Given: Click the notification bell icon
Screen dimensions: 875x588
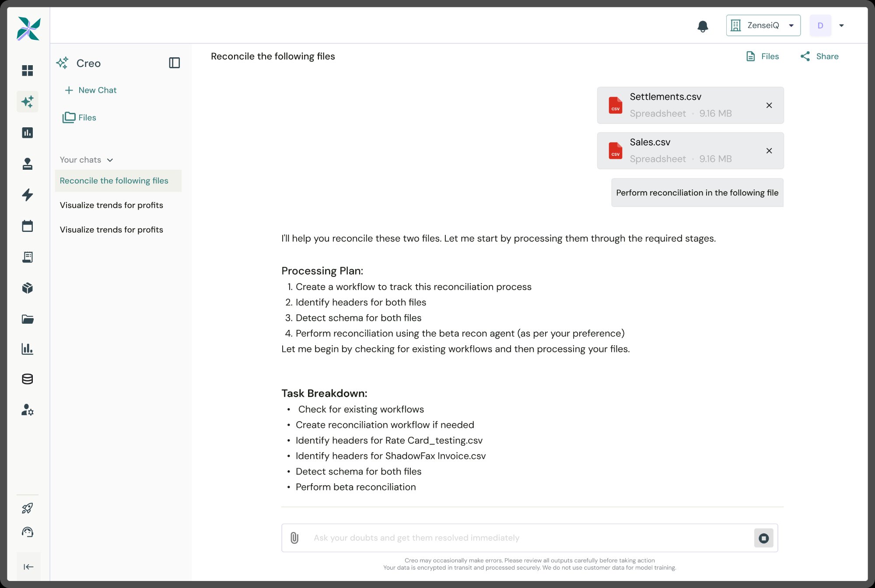Looking at the screenshot, I should [703, 26].
